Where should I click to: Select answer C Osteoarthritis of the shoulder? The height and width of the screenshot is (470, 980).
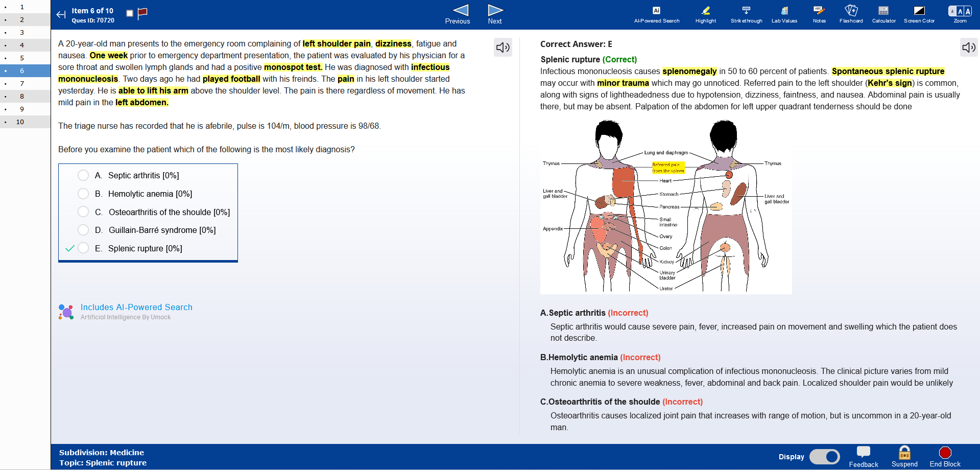pyautogui.click(x=83, y=212)
